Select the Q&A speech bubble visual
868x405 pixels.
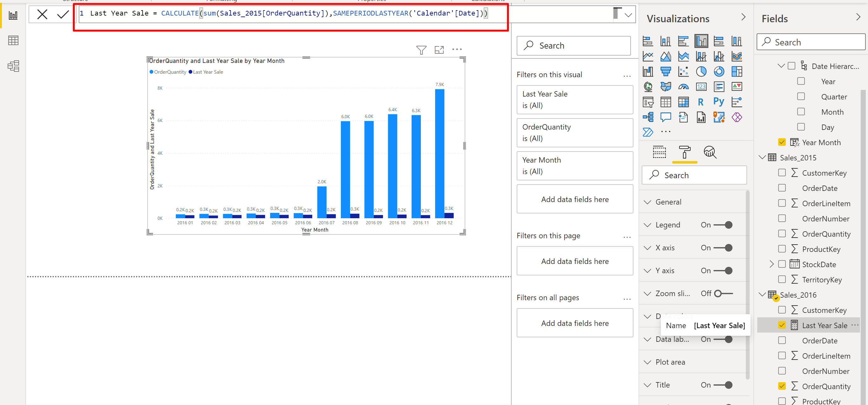(666, 117)
